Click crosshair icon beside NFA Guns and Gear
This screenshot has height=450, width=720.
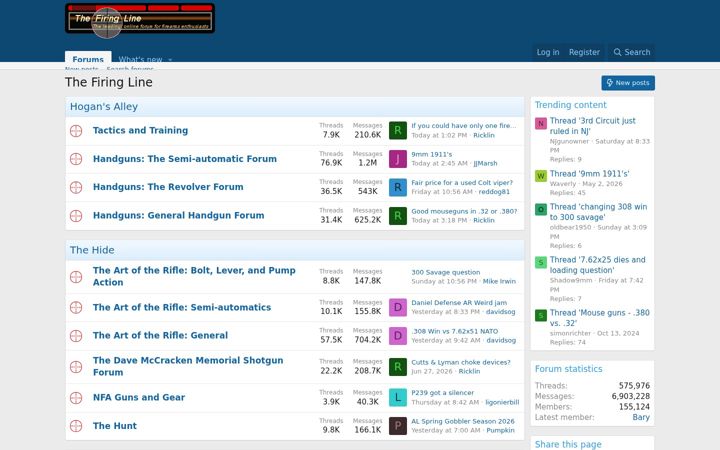(76, 398)
